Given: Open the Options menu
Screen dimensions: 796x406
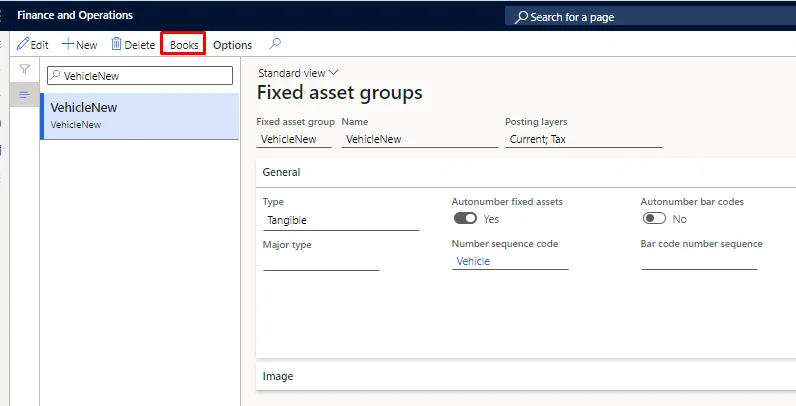Looking at the screenshot, I should click(233, 45).
